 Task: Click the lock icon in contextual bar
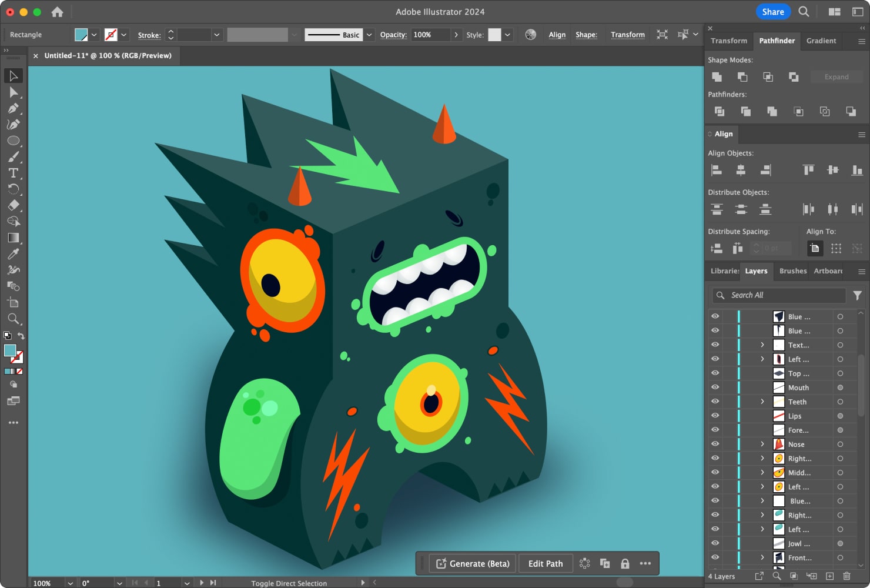click(x=625, y=563)
